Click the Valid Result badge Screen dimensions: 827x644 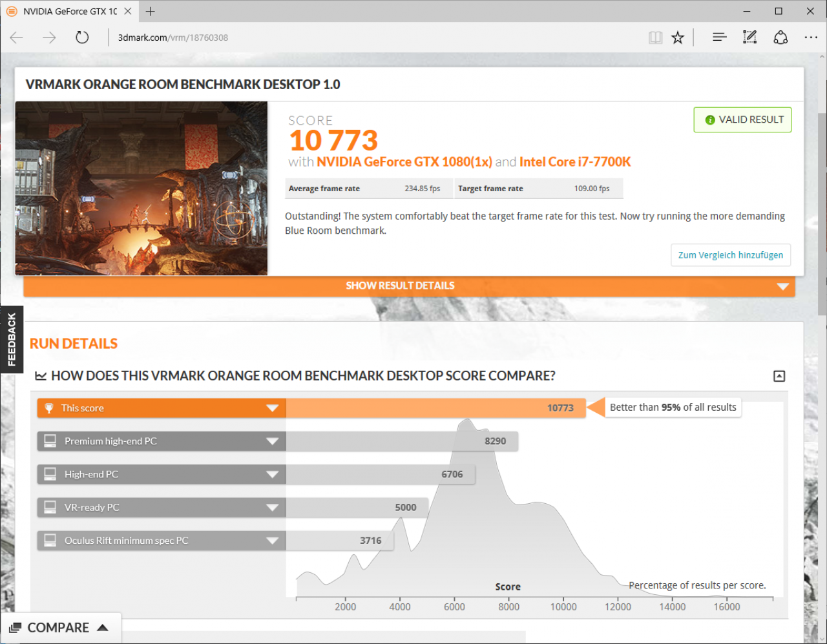[x=742, y=119]
